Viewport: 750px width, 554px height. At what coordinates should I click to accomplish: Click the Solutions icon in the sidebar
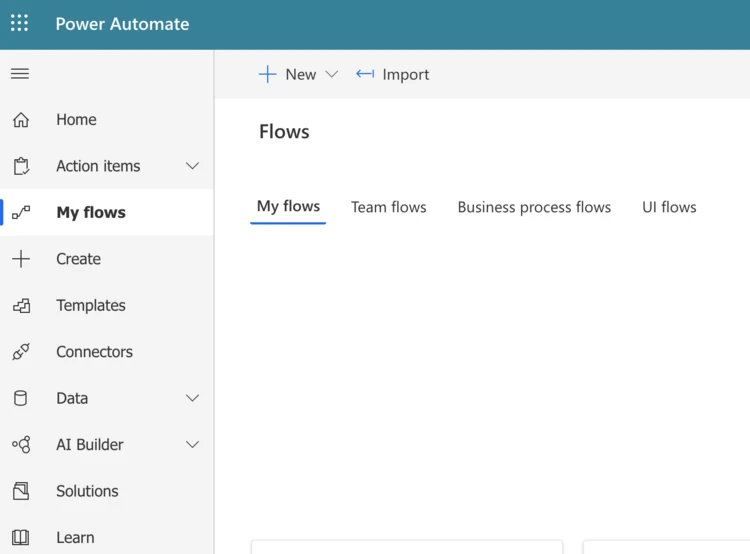point(21,491)
